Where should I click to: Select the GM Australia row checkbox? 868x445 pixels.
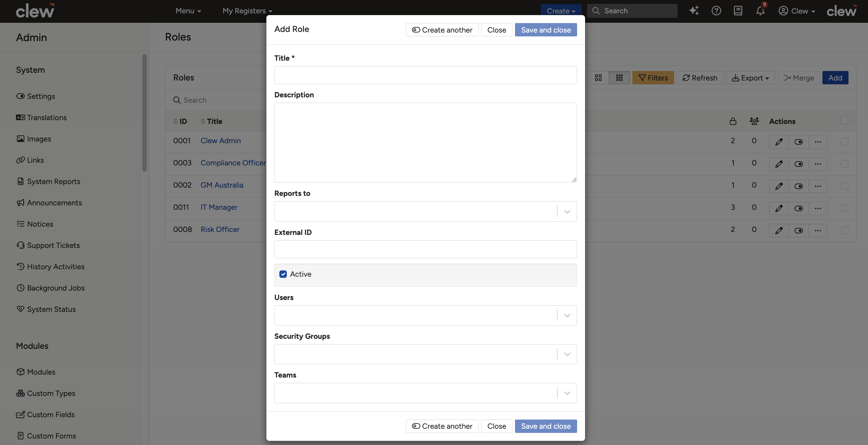pyautogui.click(x=844, y=186)
